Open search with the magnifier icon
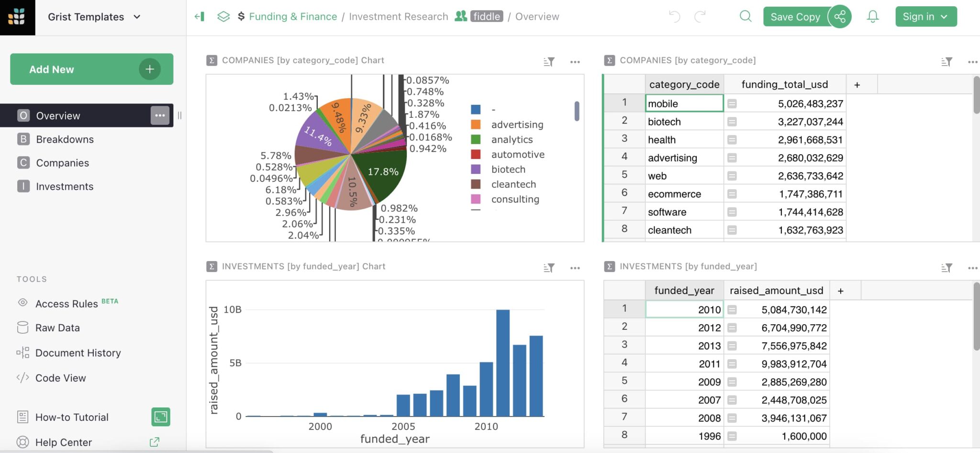Screen dimensions: 980x453 (x=746, y=16)
